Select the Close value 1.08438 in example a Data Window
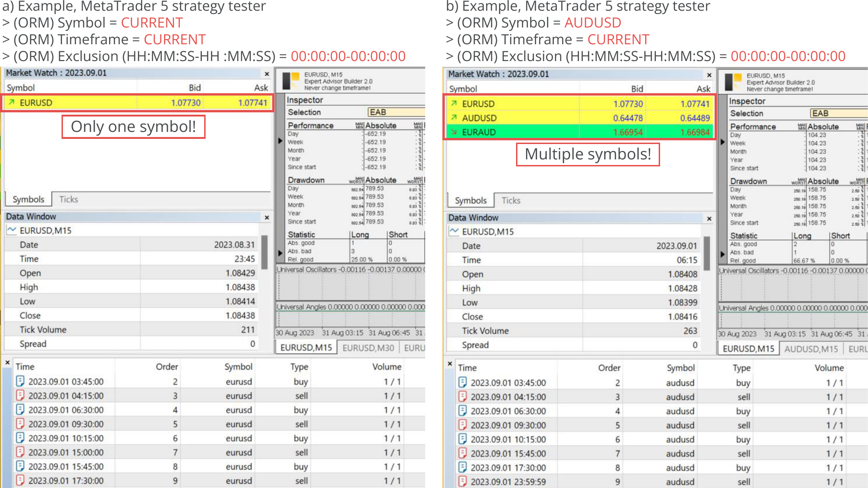The width and height of the screenshot is (868, 488). coord(240,316)
